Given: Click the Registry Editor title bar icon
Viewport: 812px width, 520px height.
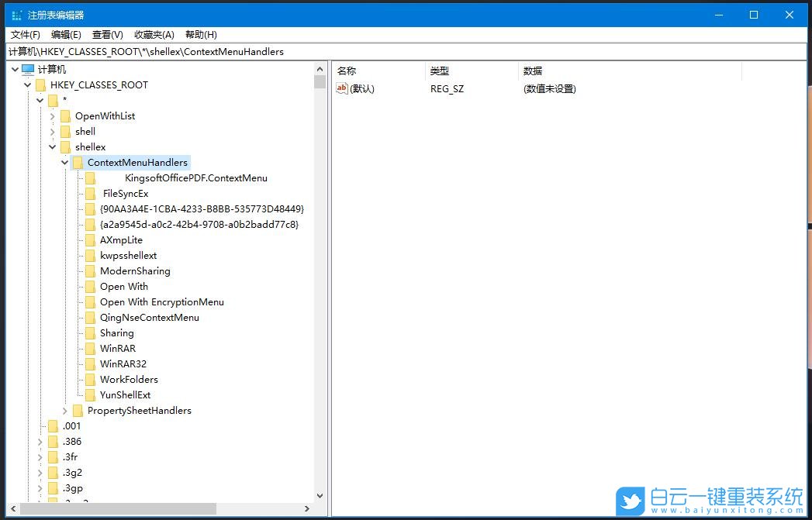Looking at the screenshot, I should pyautogui.click(x=16, y=14).
